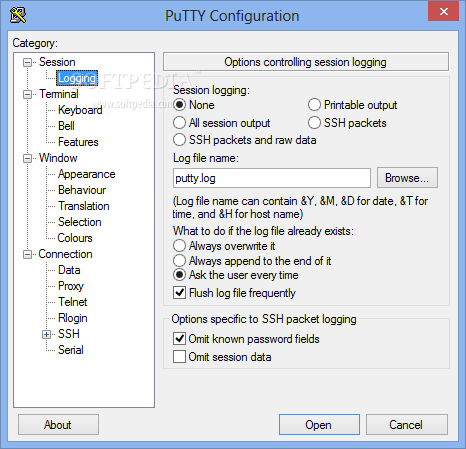Viewport: 466px width, 449px height.
Task: Go to Keyboard settings
Action: tap(80, 110)
